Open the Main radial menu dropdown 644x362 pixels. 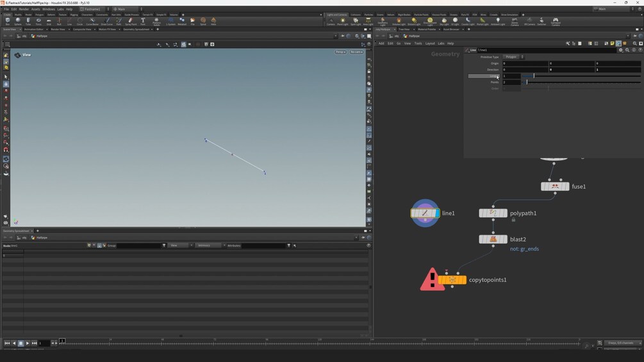coord(128,9)
